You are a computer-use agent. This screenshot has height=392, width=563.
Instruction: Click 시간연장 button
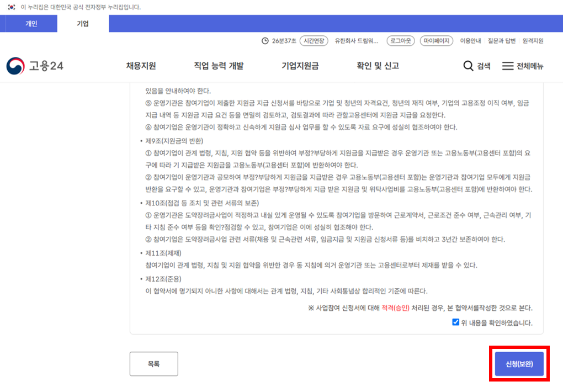pyautogui.click(x=314, y=41)
